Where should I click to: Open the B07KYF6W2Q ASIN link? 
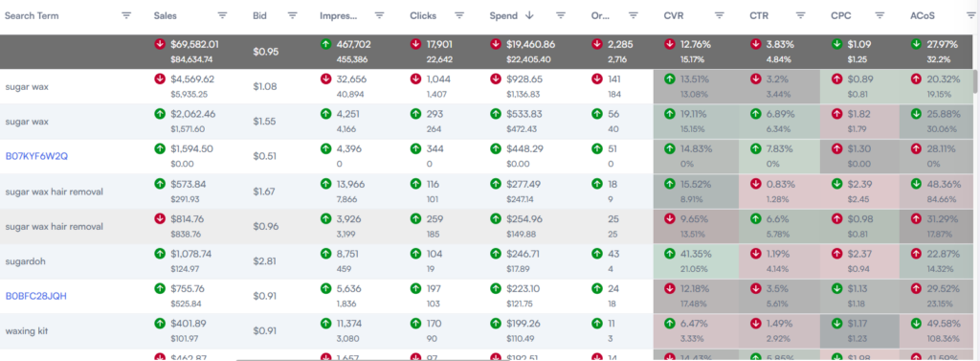36,156
